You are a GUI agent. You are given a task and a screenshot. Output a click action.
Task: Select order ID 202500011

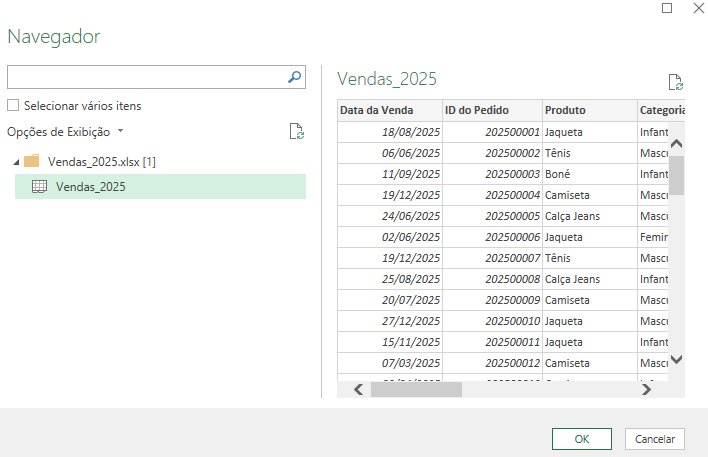click(492, 342)
